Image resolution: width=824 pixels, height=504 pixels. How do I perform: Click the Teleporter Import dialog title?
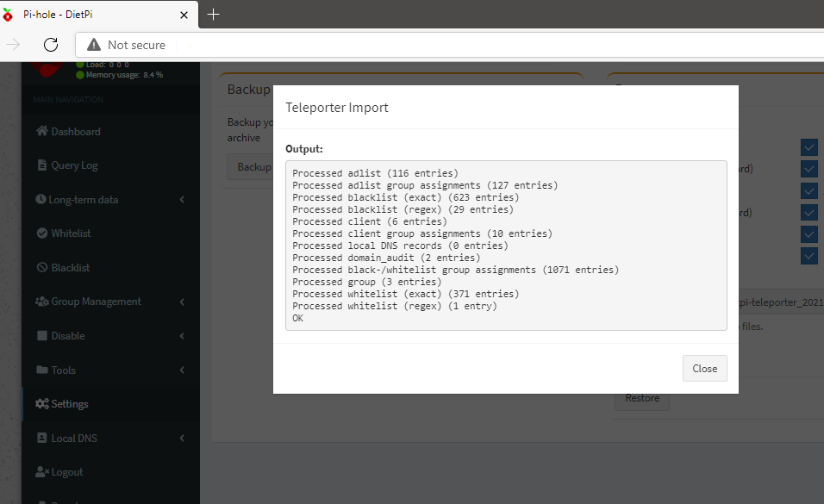(337, 107)
